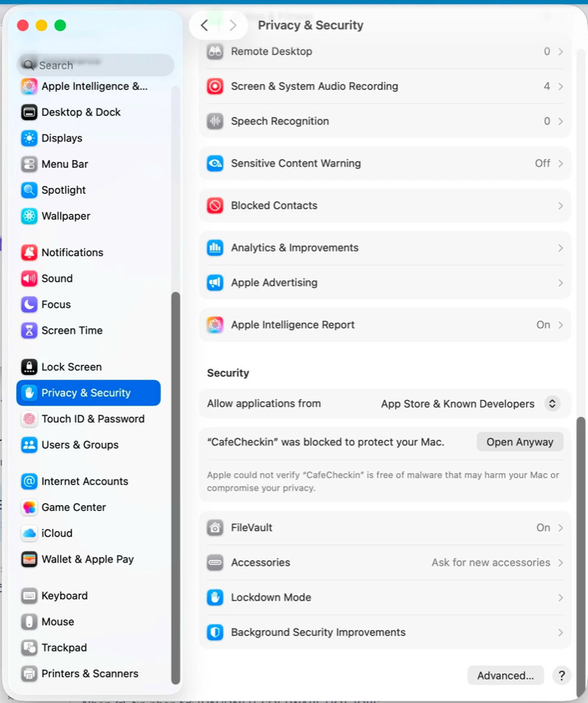Open Focus settings label
588x703 pixels.
point(56,305)
